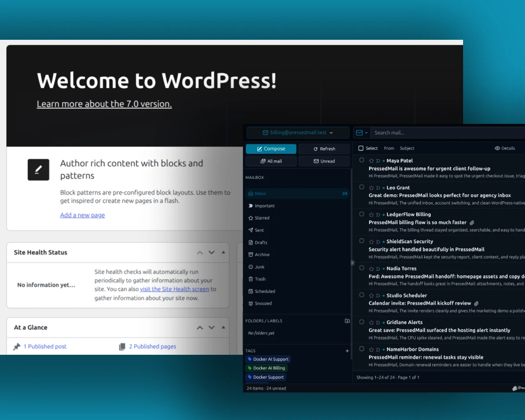
Task: Mark Gridlane Alerts email as important
Action: 378,322
